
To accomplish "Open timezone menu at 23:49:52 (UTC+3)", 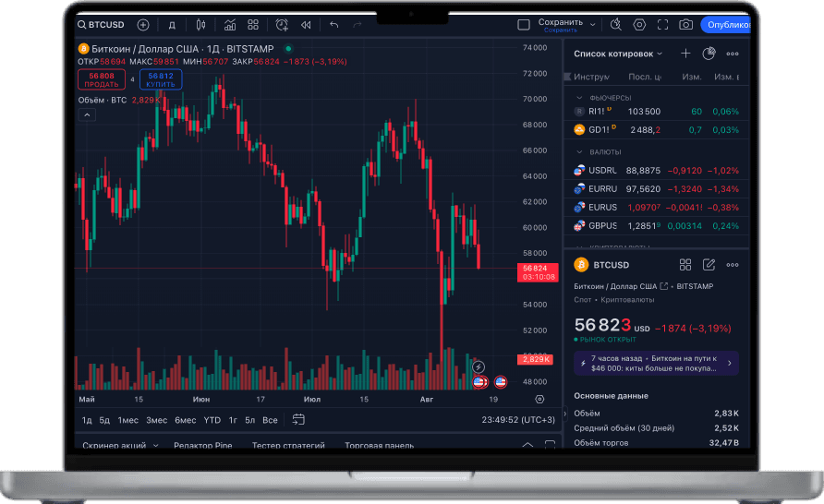I will pyautogui.click(x=518, y=420).
